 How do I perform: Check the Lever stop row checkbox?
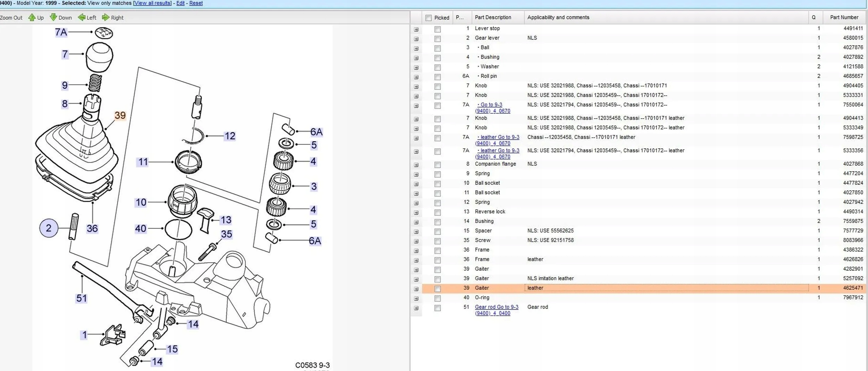point(437,29)
